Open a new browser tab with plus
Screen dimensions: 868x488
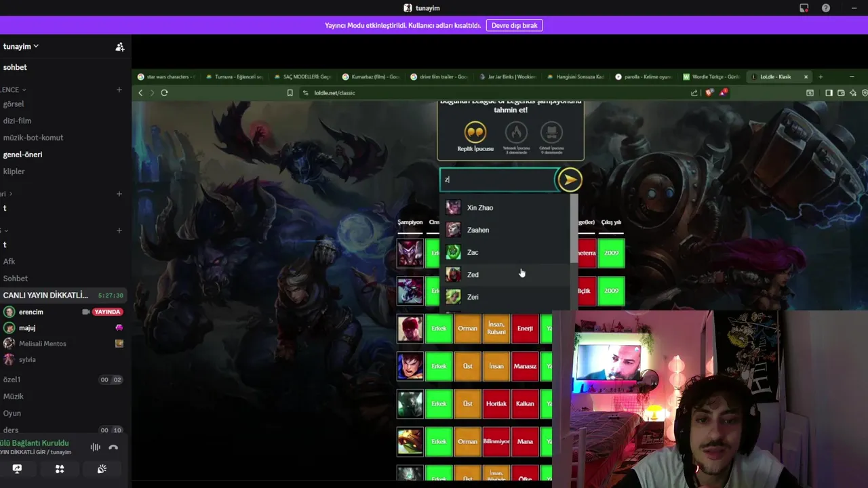click(x=821, y=77)
